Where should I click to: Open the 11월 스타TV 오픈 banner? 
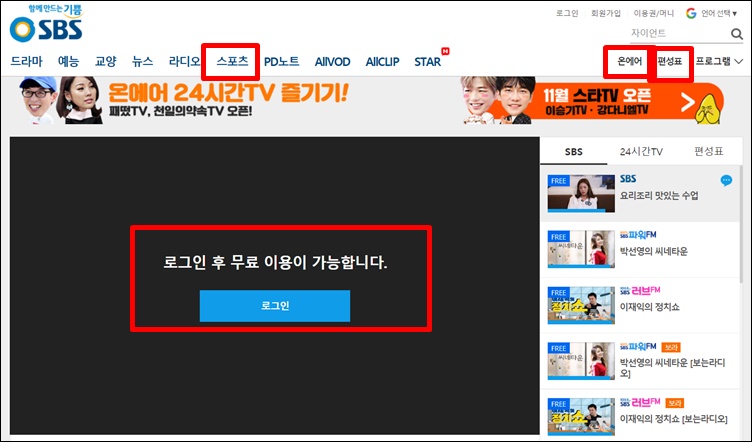point(593,102)
